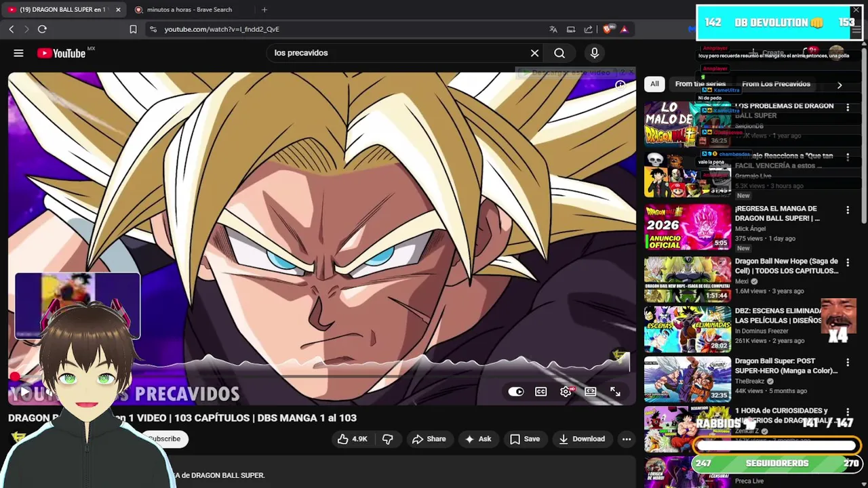Screen dimensions: 868x488
Task: Switch to the 'minutos a horas - Brave Search' tab
Action: pyautogui.click(x=189, y=9)
